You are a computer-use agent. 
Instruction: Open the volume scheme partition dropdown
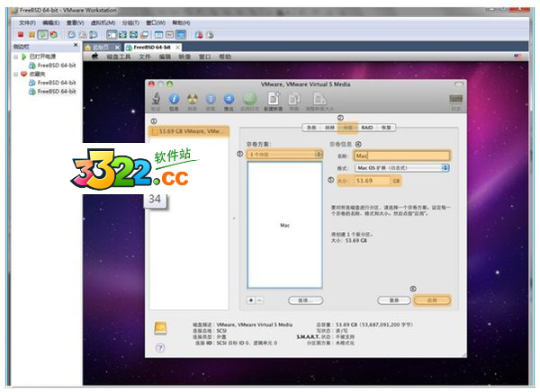283,155
